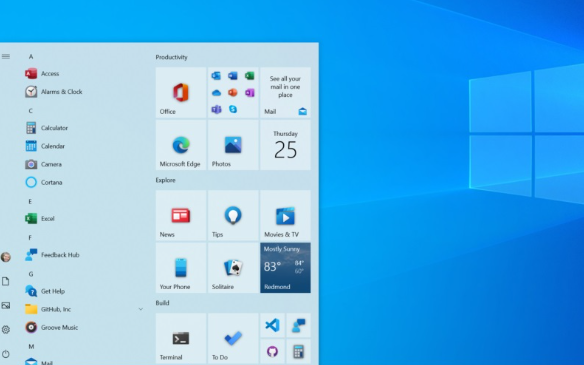
Task: Click the Power button in sidebar
Action: point(6,353)
